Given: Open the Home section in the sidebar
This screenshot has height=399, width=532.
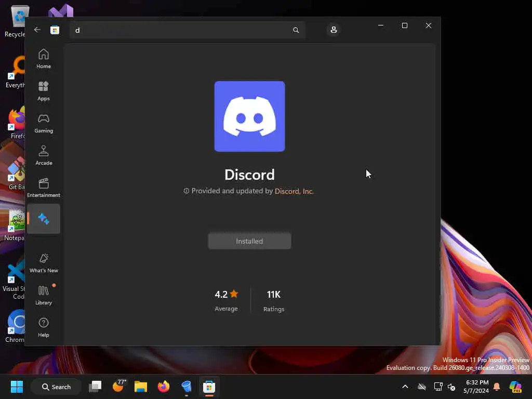Looking at the screenshot, I should pyautogui.click(x=44, y=59).
